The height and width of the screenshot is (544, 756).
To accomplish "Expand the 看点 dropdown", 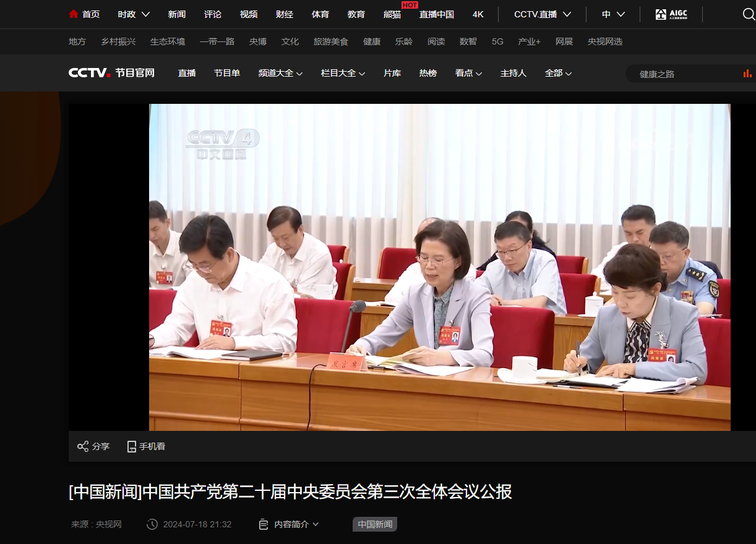I will click(468, 73).
